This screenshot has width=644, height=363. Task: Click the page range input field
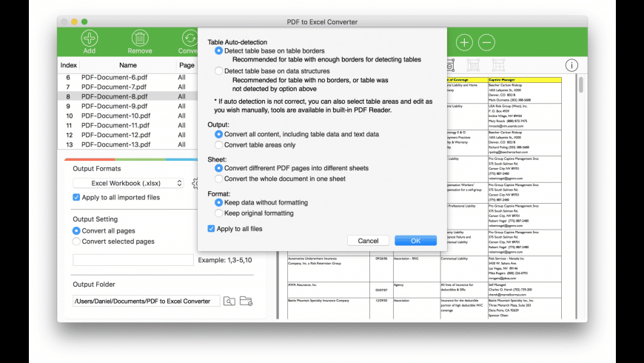(x=133, y=260)
